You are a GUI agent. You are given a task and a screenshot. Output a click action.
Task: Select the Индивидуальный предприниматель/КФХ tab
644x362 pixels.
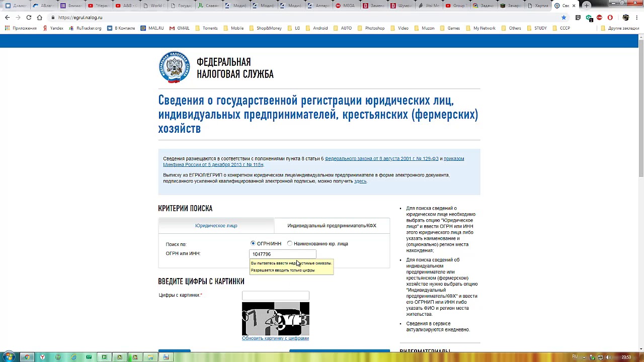pyautogui.click(x=332, y=226)
